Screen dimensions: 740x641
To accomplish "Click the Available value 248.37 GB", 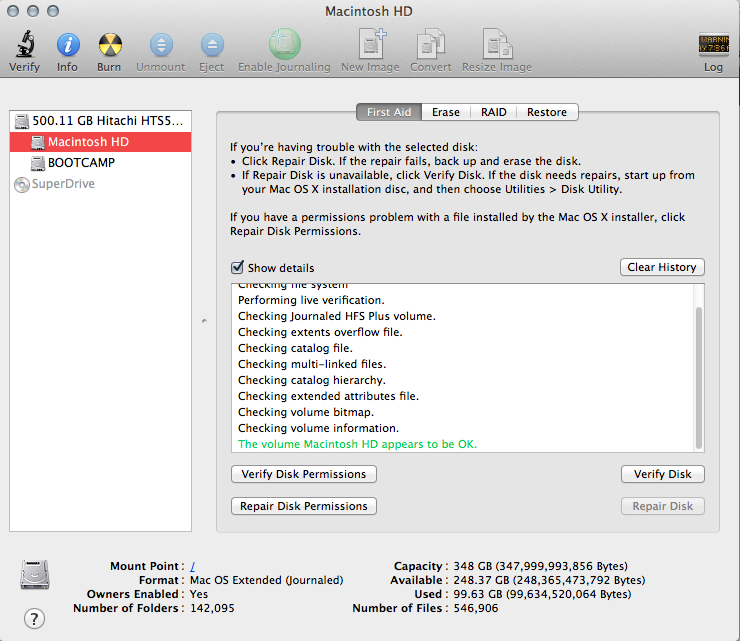I will coord(549,580).
